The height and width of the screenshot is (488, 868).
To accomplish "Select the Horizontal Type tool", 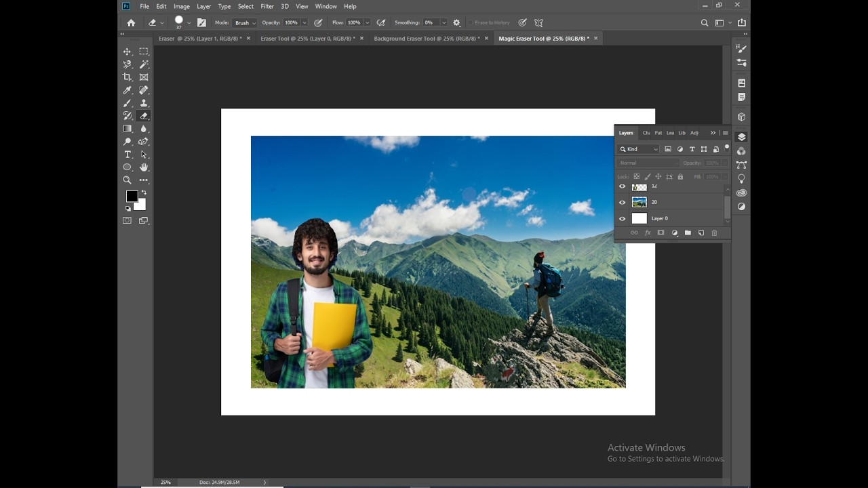I will pos(127,155).
